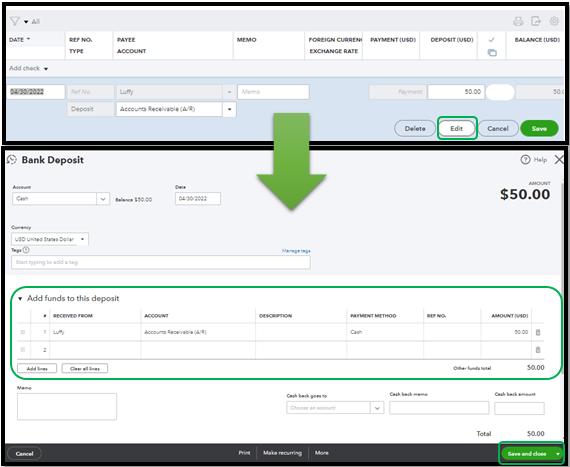Viewport: 570px width, 467px height.
Task: Click the Cash payment method cell
Action: click(x=385, y=332)
